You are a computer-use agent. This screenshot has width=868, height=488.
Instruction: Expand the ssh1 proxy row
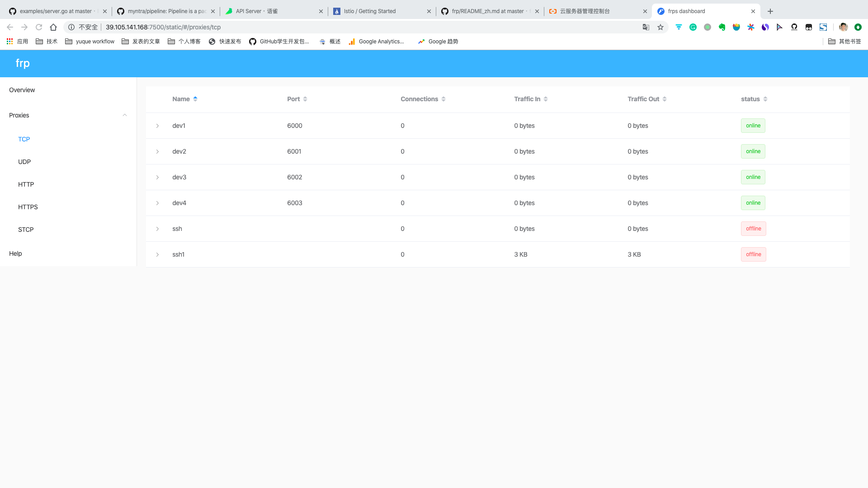point(157,254)
